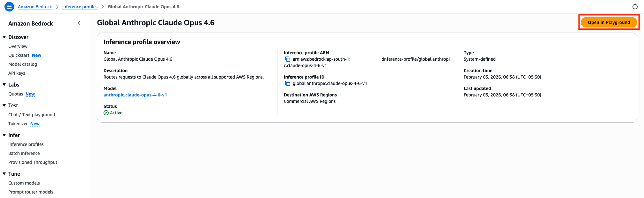Open API keys page
Image resolution: width=644 pixels, height=198 pixels.
(x=17, y=73)
